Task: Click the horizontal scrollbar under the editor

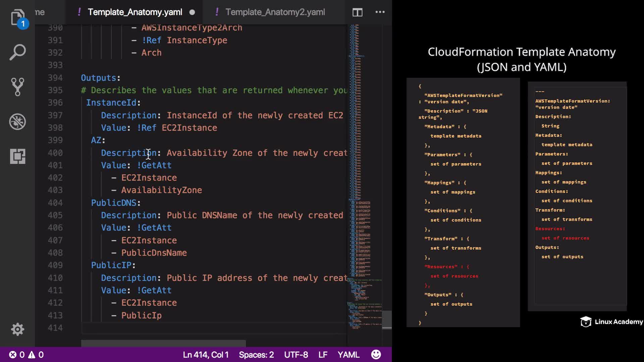Action: click(163, 343)
